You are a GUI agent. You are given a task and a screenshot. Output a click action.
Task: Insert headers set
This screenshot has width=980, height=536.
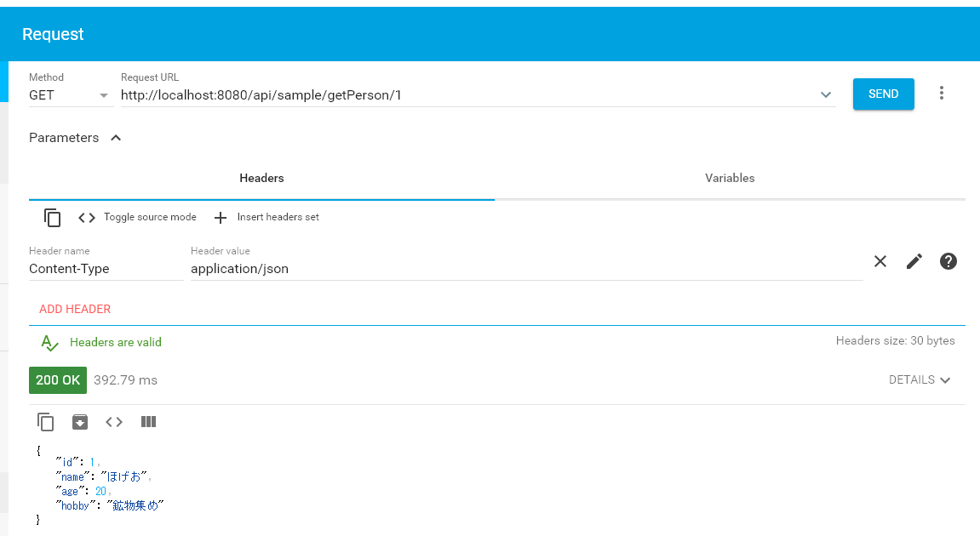[266, 217]
